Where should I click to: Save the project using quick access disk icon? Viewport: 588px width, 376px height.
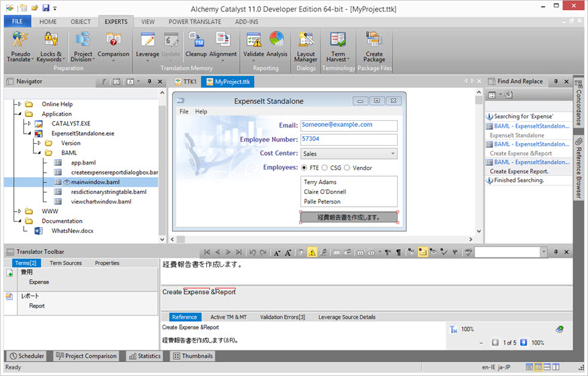pos(46,8)
